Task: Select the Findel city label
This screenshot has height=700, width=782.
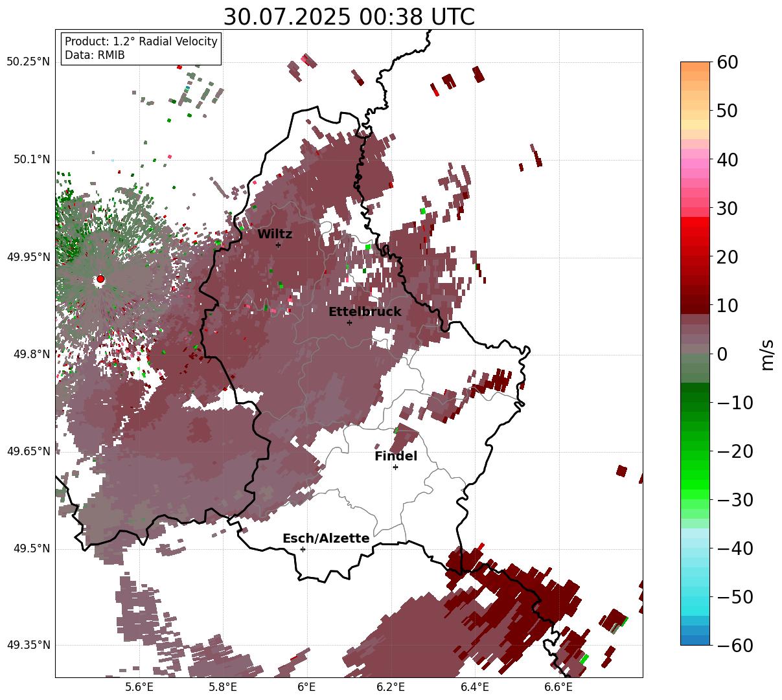Action: pos(396,457)
